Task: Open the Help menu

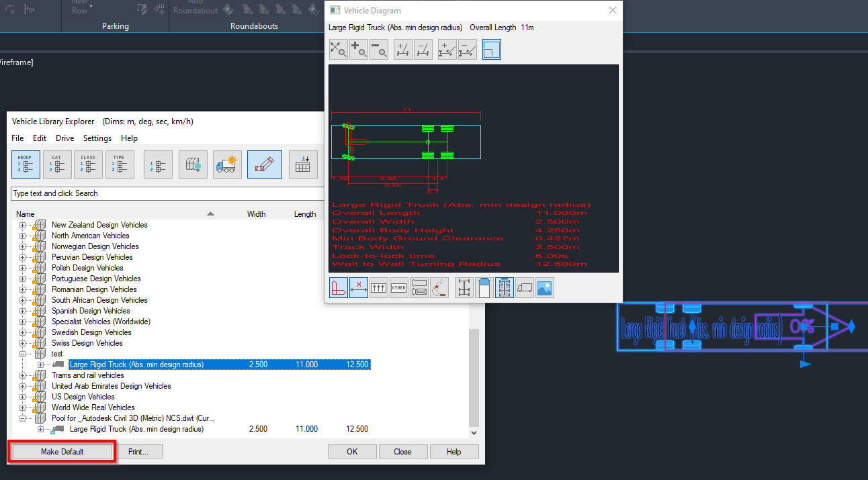Action: coord(129,138)
